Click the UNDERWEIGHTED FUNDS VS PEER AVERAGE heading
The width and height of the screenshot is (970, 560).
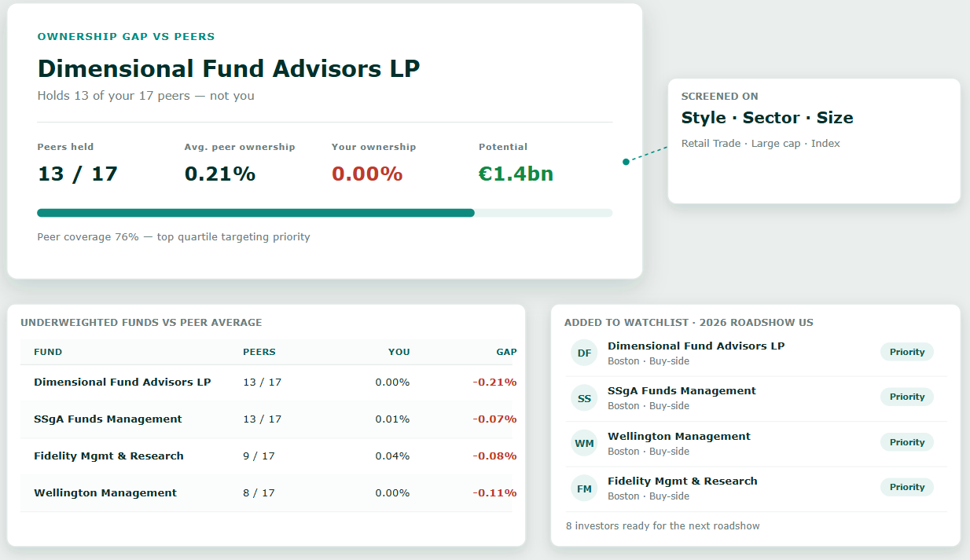(141, 323)
